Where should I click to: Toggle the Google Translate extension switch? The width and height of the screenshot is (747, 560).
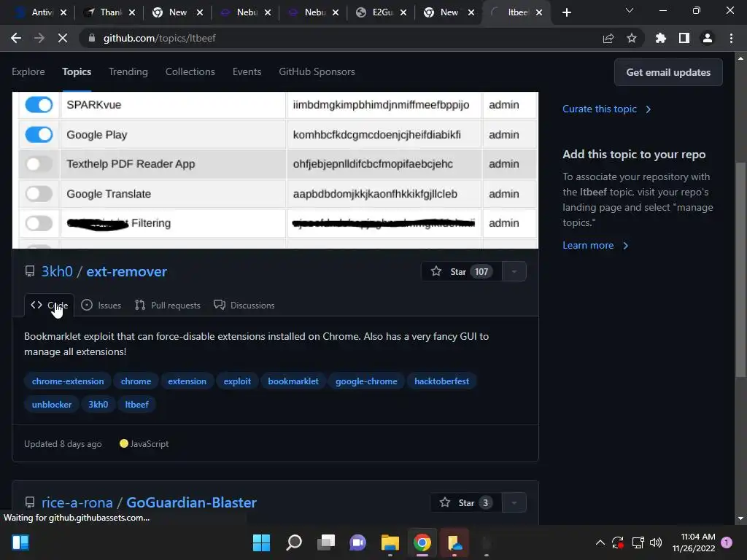[39, 194]
